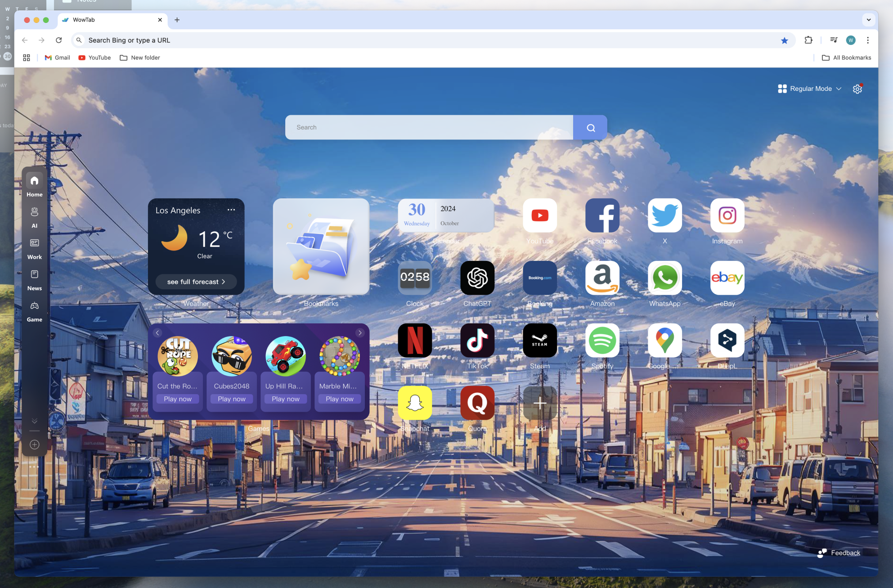The height and width of the screenshot is (588, 893).
Task: Expand sidebar with the double chevron
Action: point(35,421)
